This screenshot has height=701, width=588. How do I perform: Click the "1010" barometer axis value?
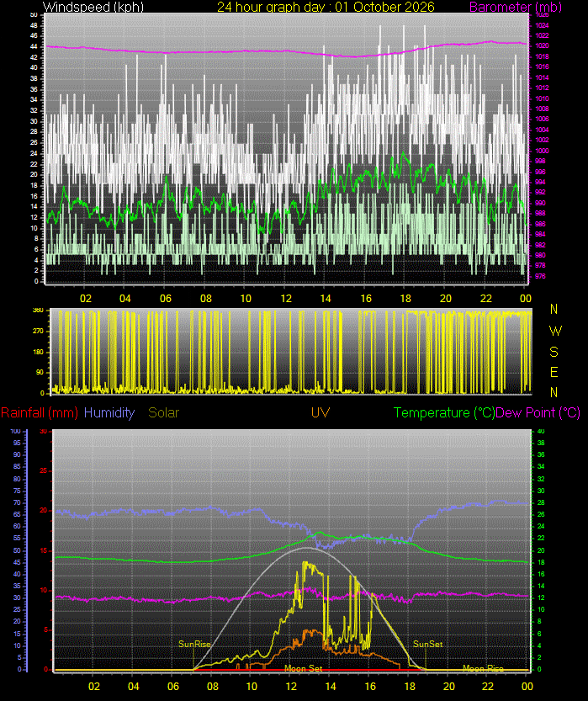click(x=542, y=98)
